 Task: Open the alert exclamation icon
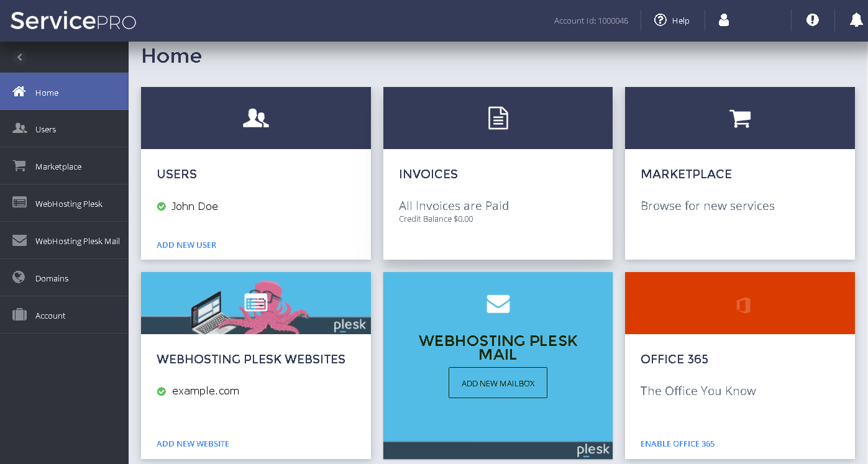[812, 20]
